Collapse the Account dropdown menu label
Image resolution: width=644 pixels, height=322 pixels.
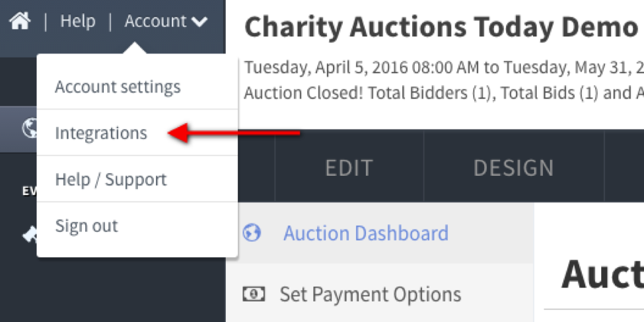pyautogui.click(x=155, y=21)
